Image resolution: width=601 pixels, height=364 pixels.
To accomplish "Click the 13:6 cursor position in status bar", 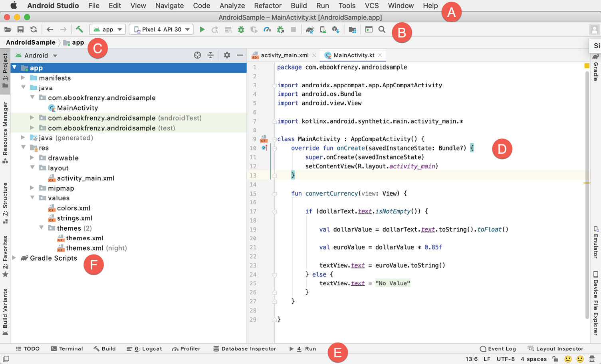I will tap(471, 359).
